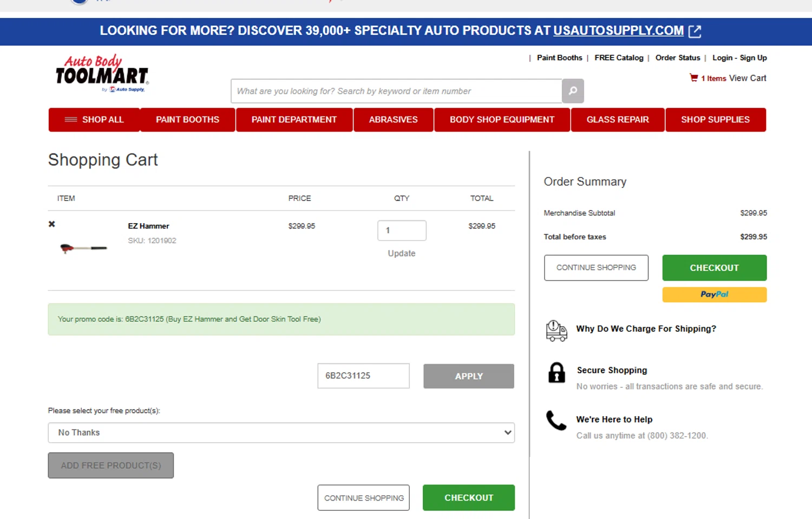Open the Glass Repair menu
This screenshot has width=812, height=519.
618,120
